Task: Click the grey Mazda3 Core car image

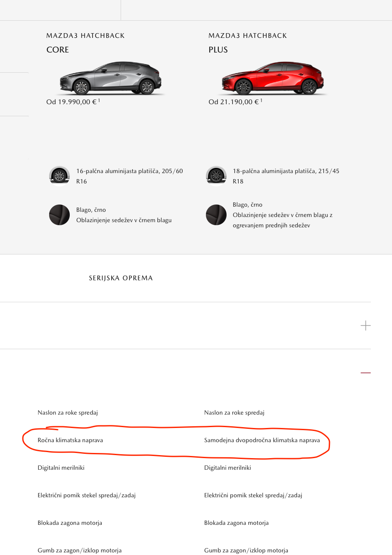Action: [x=110, y=78]
